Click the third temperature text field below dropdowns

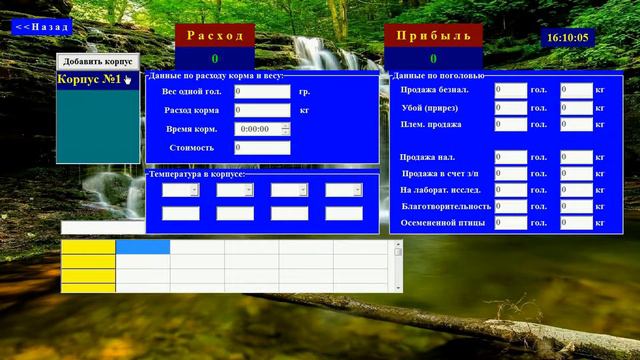pyautogui.click(x=289, y=213)
